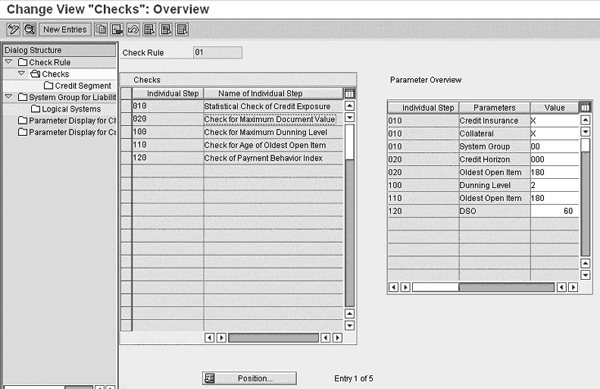Screen dimensions: 600x389
Task: Click the magnifier details toolbar icon
Action: tap(29, 29)
